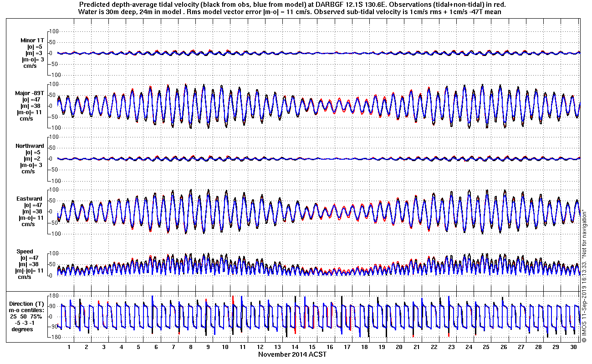Click day 9 on the date axis
This screenshot has width=592, height=364.
pyautogui.click(x=208, y=347)
